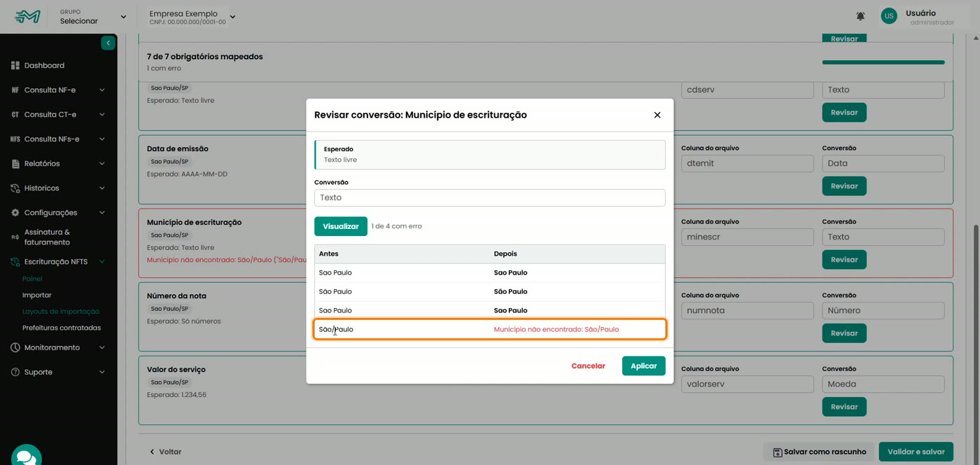Cancel the conversion review dialog
This screenshot has height=465, width=980.
click(x=588, y=366)
